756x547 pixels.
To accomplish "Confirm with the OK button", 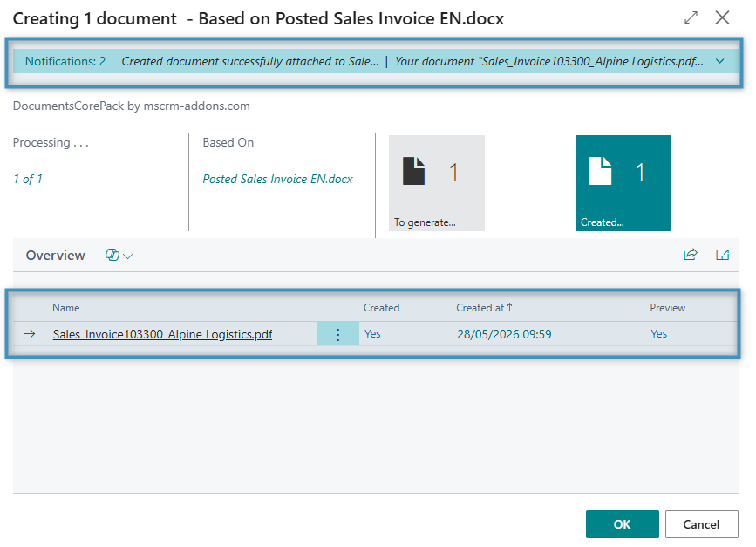I will (x=622, y=524).
